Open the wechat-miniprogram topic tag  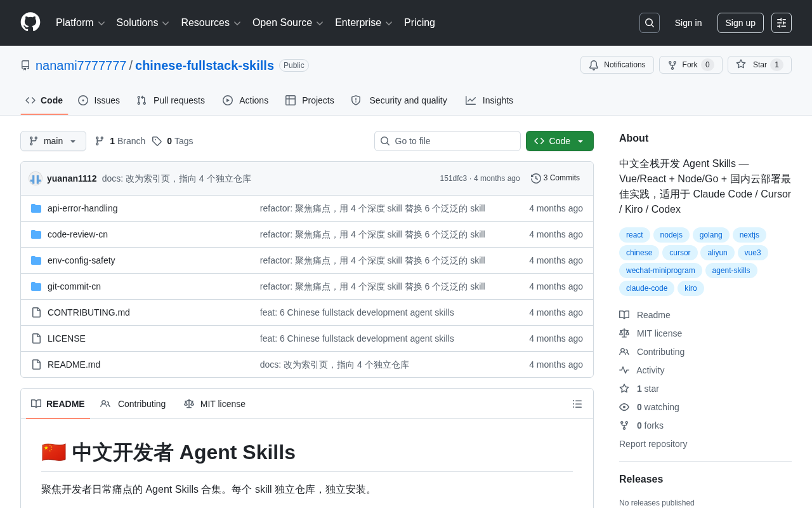click(x=660, y=271)
